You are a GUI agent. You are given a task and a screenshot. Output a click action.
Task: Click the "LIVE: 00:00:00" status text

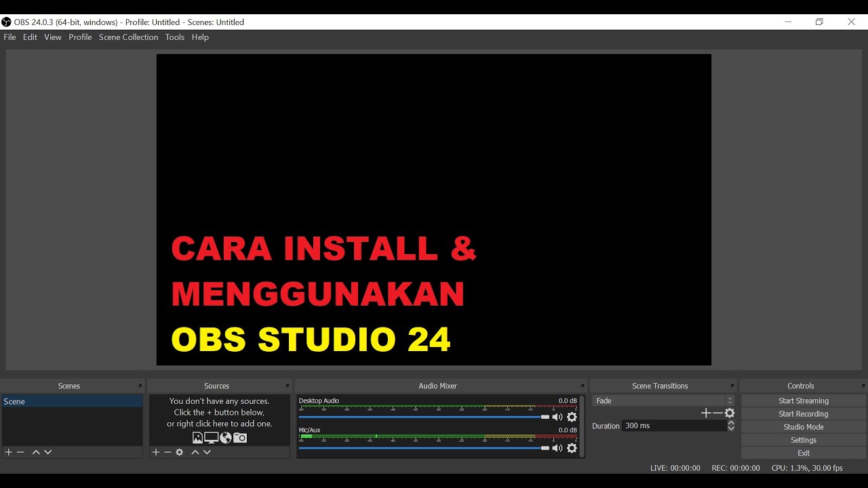coord(675,468)
